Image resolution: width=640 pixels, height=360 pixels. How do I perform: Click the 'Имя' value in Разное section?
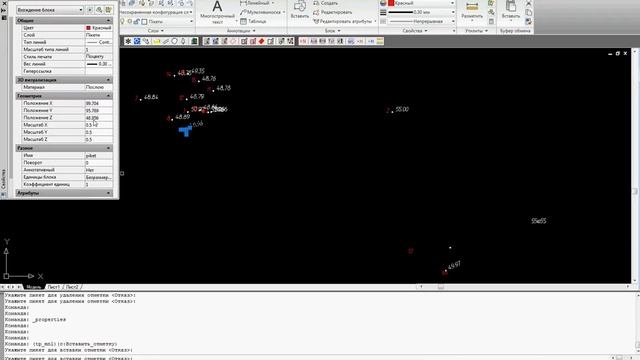(x=98, y=156)
